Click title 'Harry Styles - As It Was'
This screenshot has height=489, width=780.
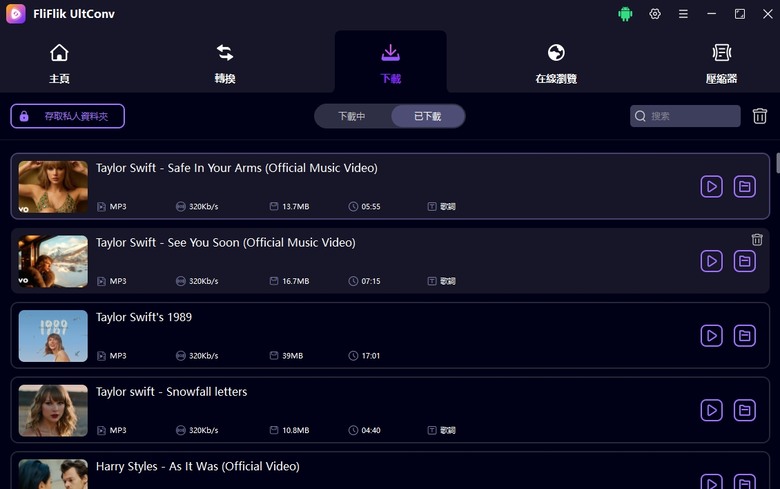point(197,467)
